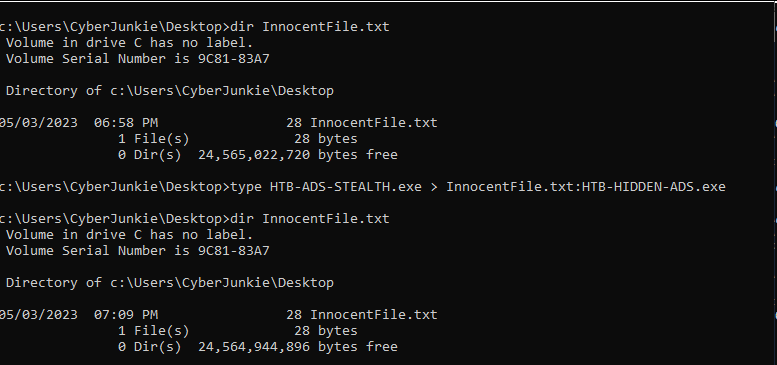Click InnocentFile.txt in the 06:58 PM listing row
The image size is (777, 365).
(374, 123)
